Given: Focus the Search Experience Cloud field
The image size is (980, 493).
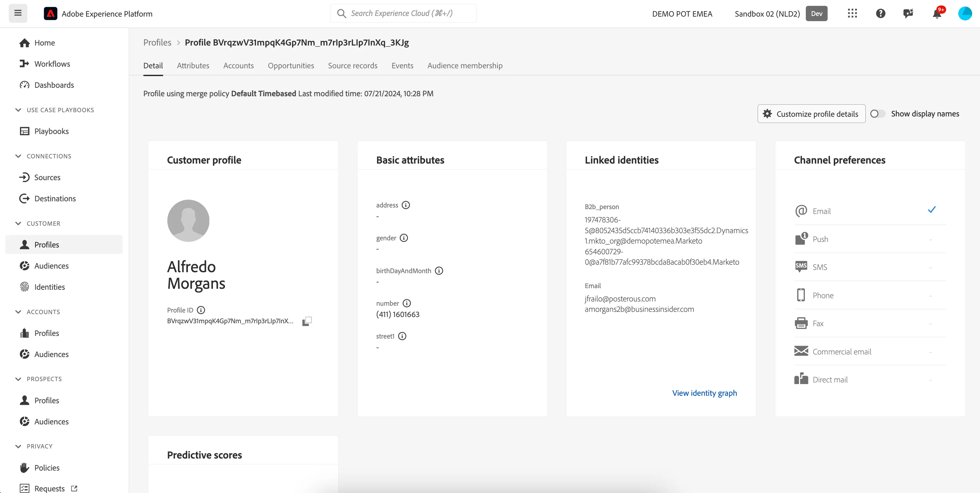Looking at the screenshot, I should tap(403, 13).
